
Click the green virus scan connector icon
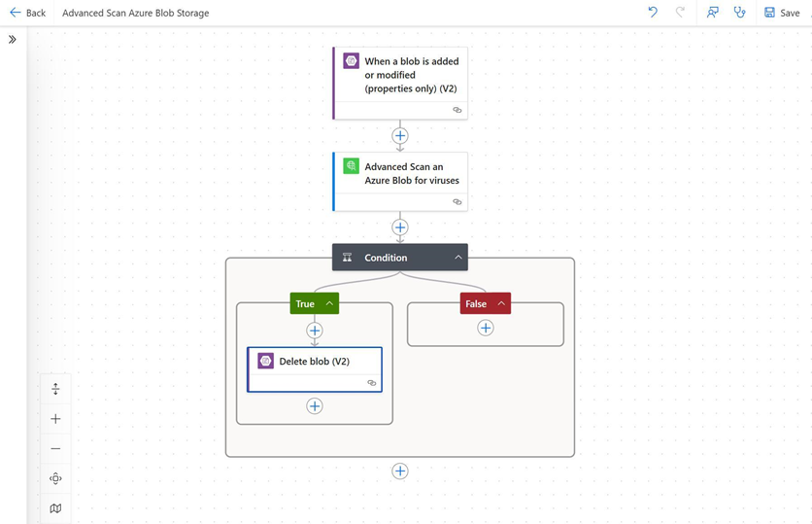(x=351, y=166)
